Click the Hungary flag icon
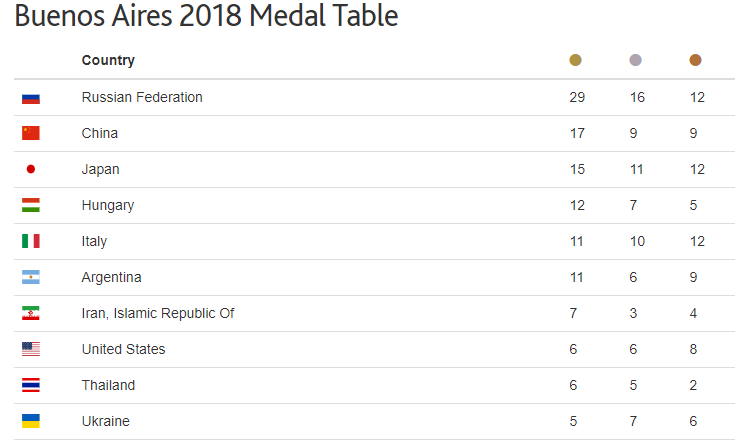 coord(31,206)
